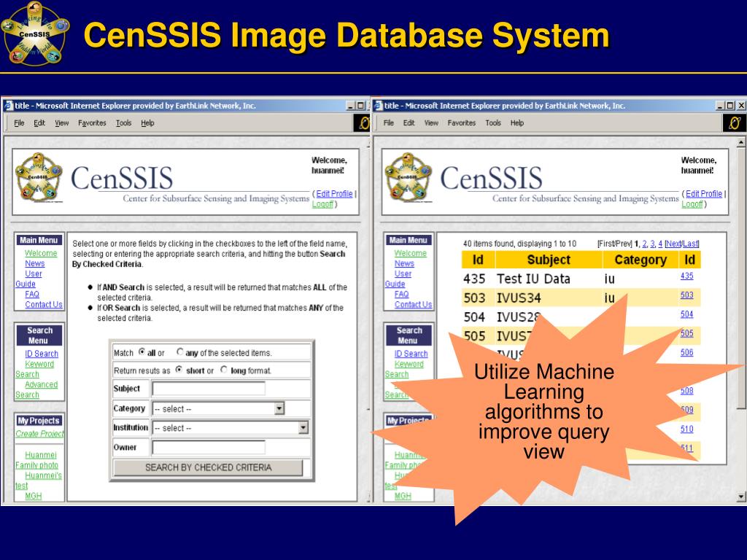Click the EarthLink throbber icon in right window
Screen dimensions: 747x560
pos(734,122)
